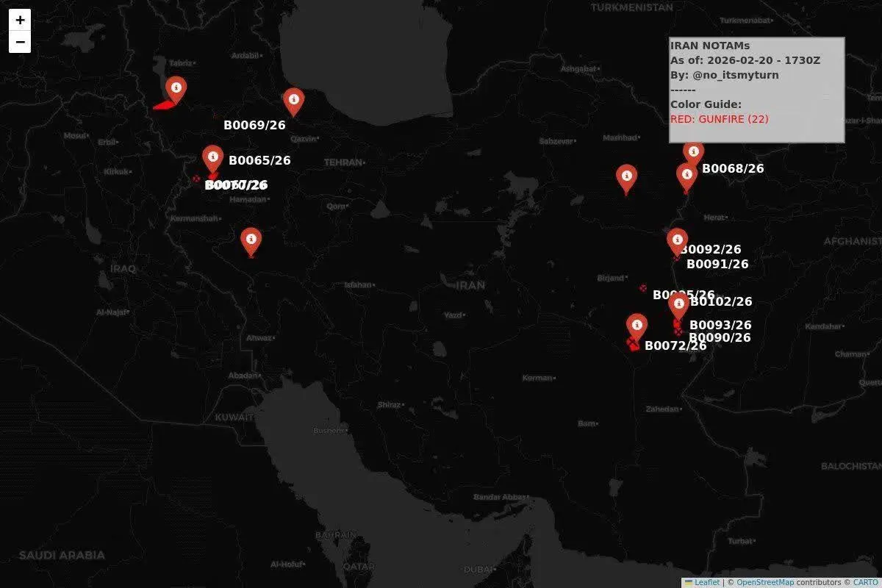Viewport: 882px width, 588px height.
Task: Click the zoom in plus button
Action: tap(20, 20)
